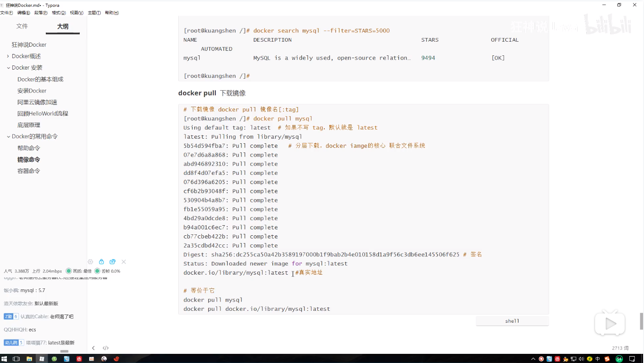The height and width of the screenshot is (363, 644).
Task: Click the 上行 2.04mbps upload stat
Action: point(47,271)
